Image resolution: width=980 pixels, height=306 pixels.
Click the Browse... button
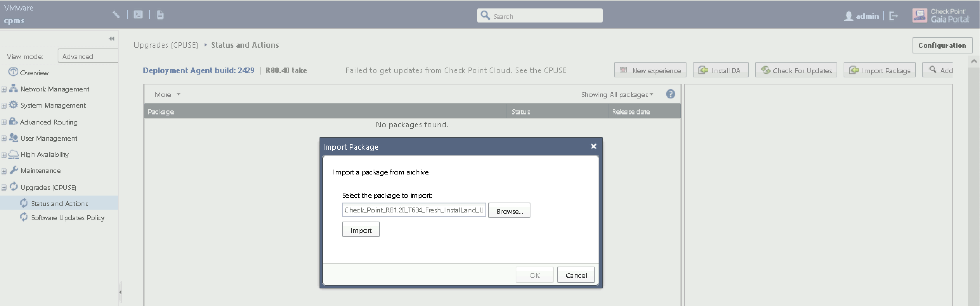click(509, 211)
